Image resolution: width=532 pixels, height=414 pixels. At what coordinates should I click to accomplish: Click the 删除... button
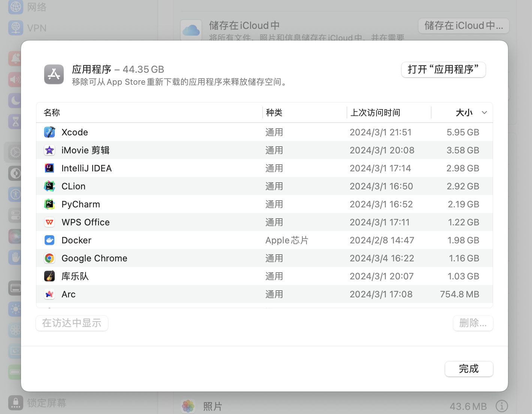point(473,323)
